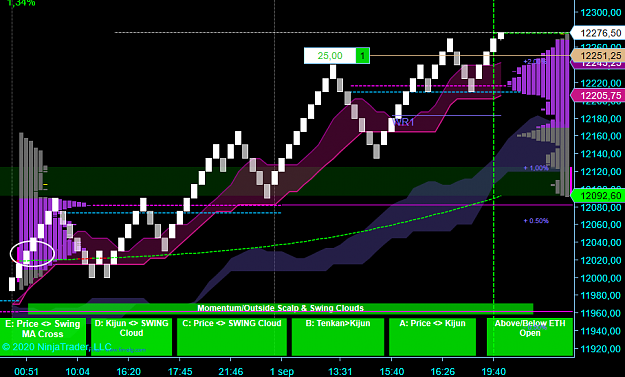Viewport: 625px width, 377px height.
Task: Click the 00:51 time axis label
Action: point(26,372)
